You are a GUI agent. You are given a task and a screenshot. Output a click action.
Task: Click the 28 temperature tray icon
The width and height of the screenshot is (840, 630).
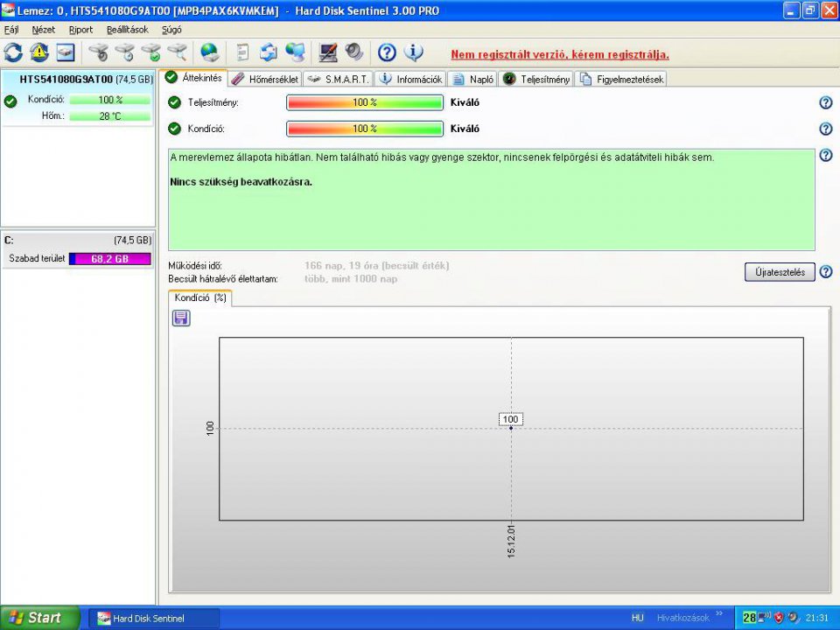(750, 618)
